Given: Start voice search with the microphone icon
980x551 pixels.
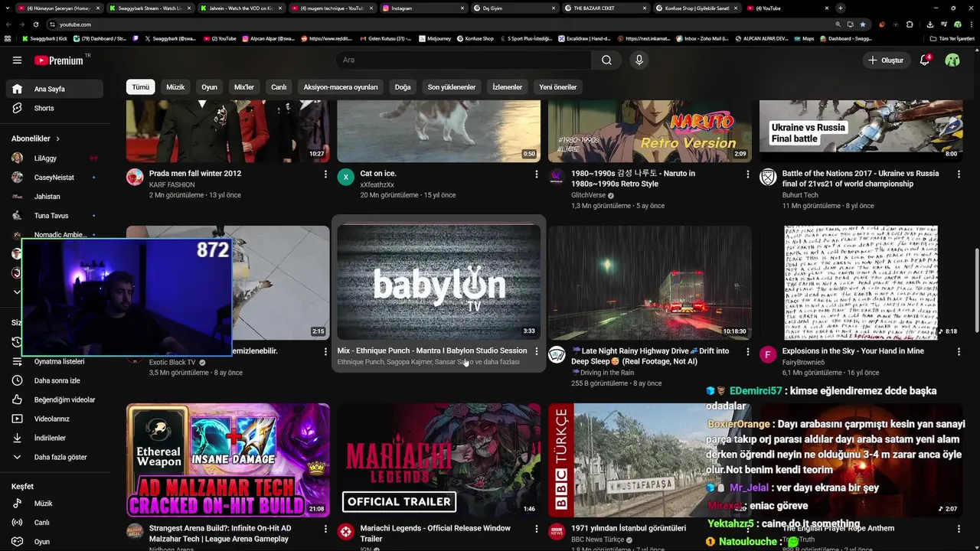Looking at the screenshot, I should click(x=639, y=60).
